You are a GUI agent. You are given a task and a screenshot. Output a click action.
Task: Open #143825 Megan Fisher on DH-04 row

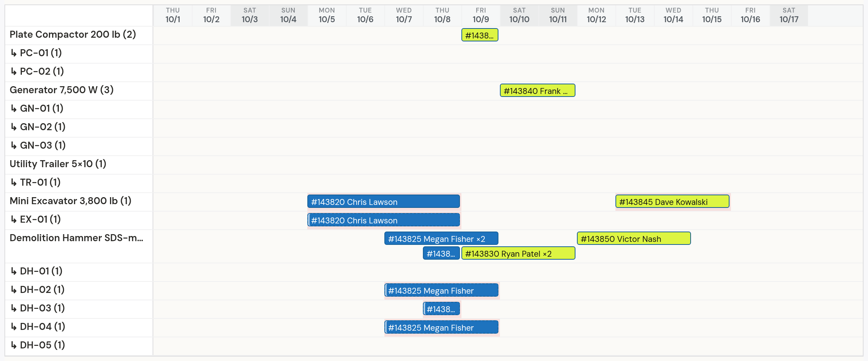pyautogui.click(x=441, y=327)
